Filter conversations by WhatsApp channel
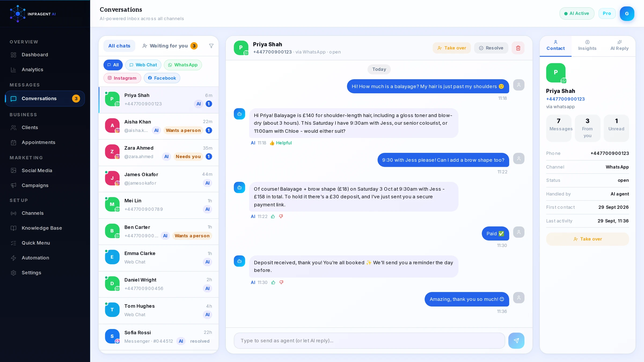 [183, 65]
